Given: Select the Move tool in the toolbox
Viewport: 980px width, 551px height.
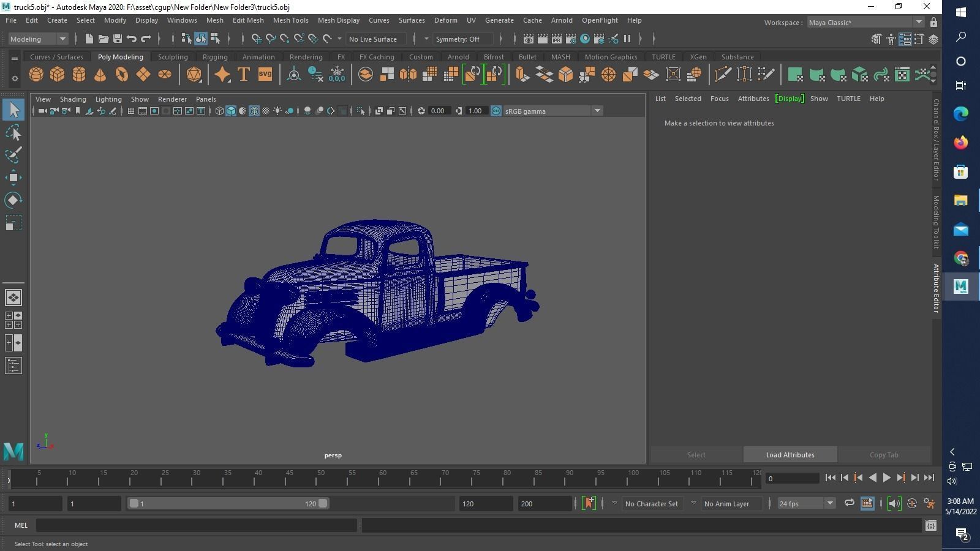Looking at the screenshot, I should (x=13, y=178).
